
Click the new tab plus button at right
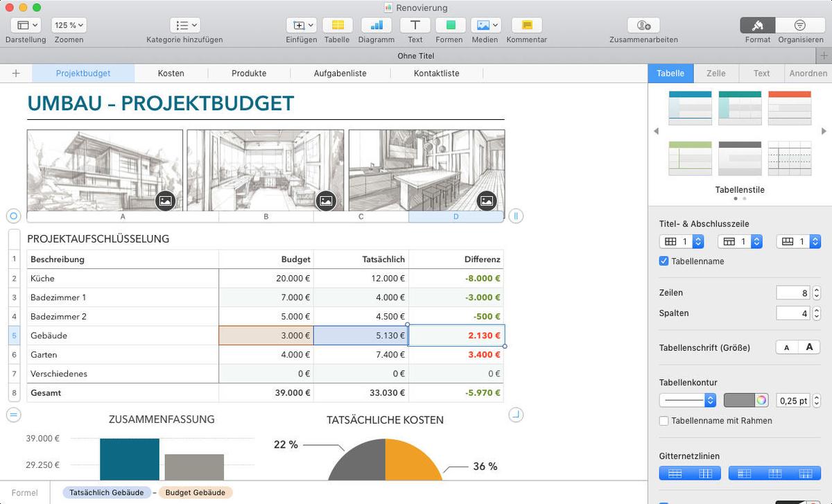(824, 55)
